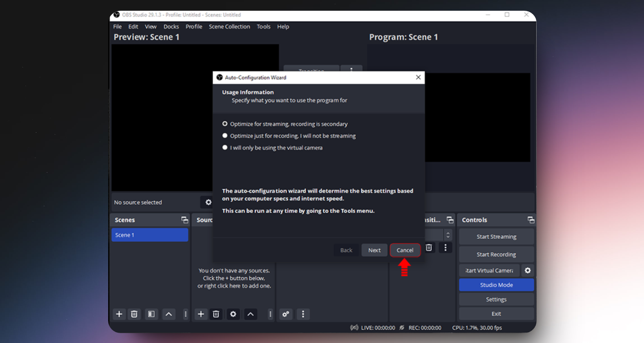Click CPU 1.7%, 30.00 fps status
Viewport: 644px width, 343px height.
tap(477, 328)
